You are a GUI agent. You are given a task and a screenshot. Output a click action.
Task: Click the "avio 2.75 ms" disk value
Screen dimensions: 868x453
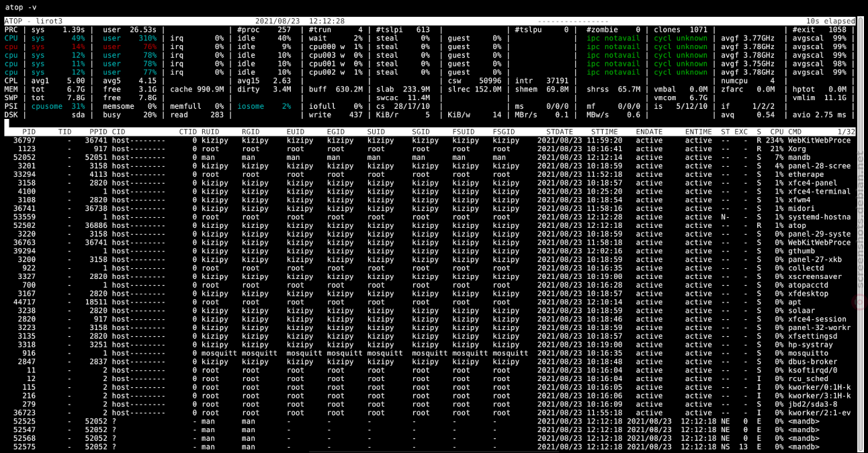click(820, 115)
